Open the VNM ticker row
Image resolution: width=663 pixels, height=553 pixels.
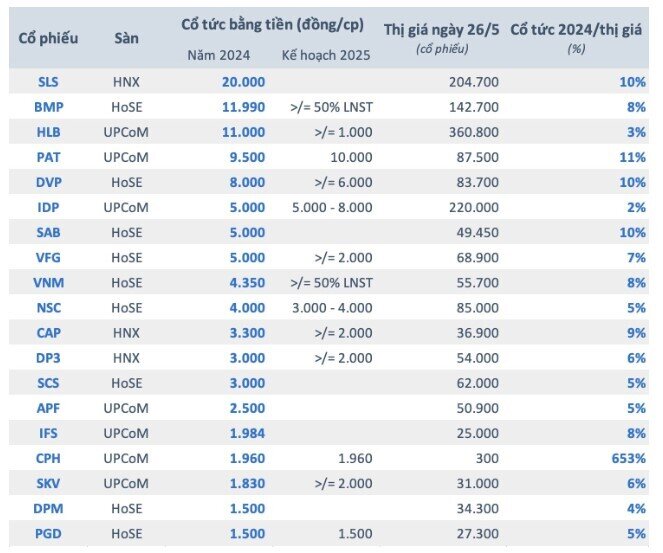point(47,283)
